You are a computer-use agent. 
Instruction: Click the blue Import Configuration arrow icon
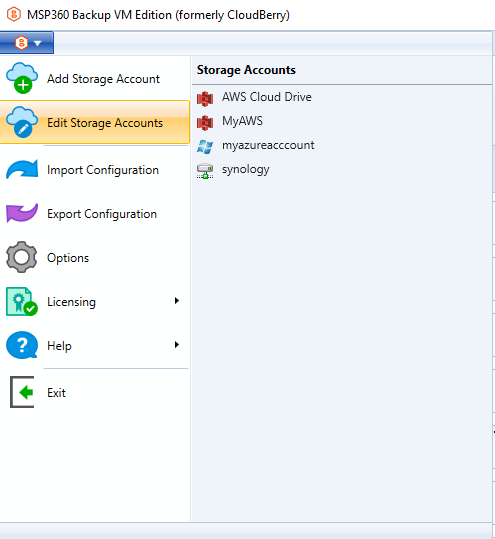22,169
